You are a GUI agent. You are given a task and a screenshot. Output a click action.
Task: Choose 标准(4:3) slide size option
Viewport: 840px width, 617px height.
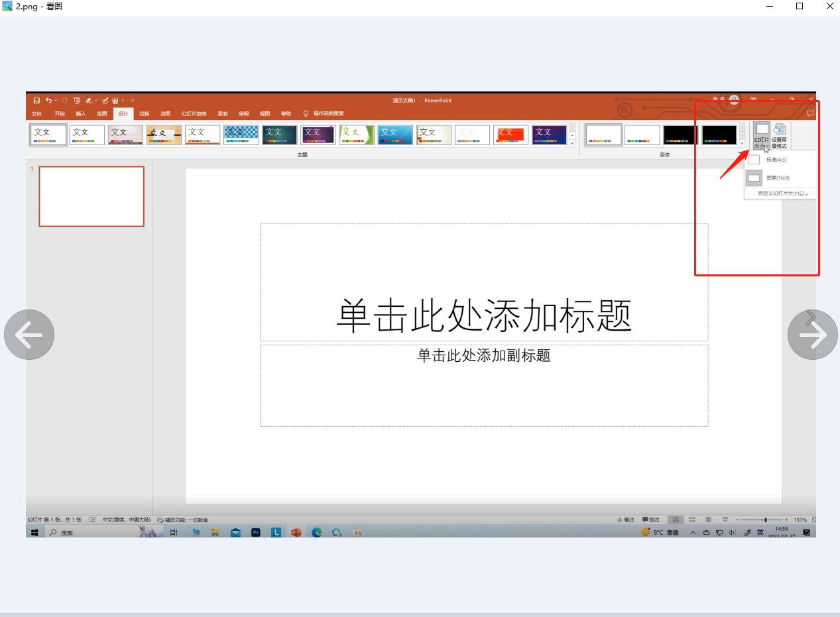780,160
